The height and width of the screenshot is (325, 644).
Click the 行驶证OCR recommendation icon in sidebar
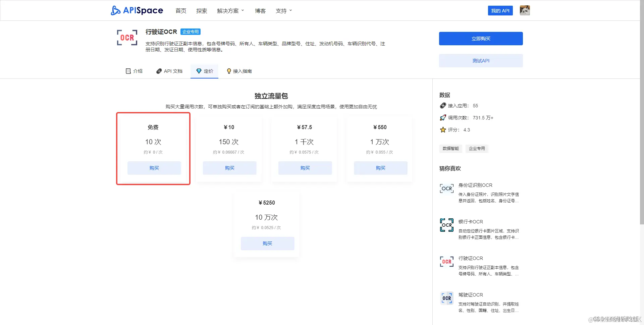(446, 262)
